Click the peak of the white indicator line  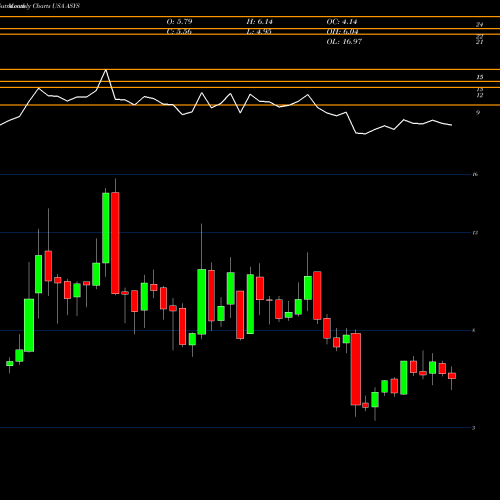(106, 70)
